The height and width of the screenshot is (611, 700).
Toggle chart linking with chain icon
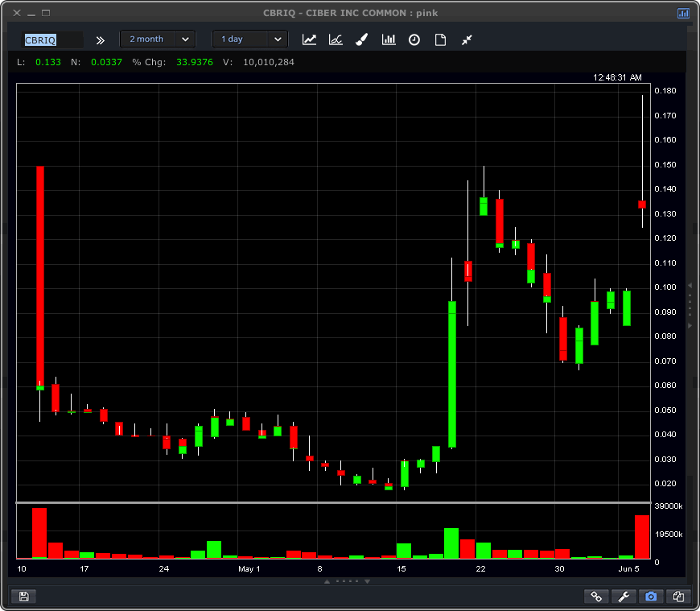click(596, 597)
